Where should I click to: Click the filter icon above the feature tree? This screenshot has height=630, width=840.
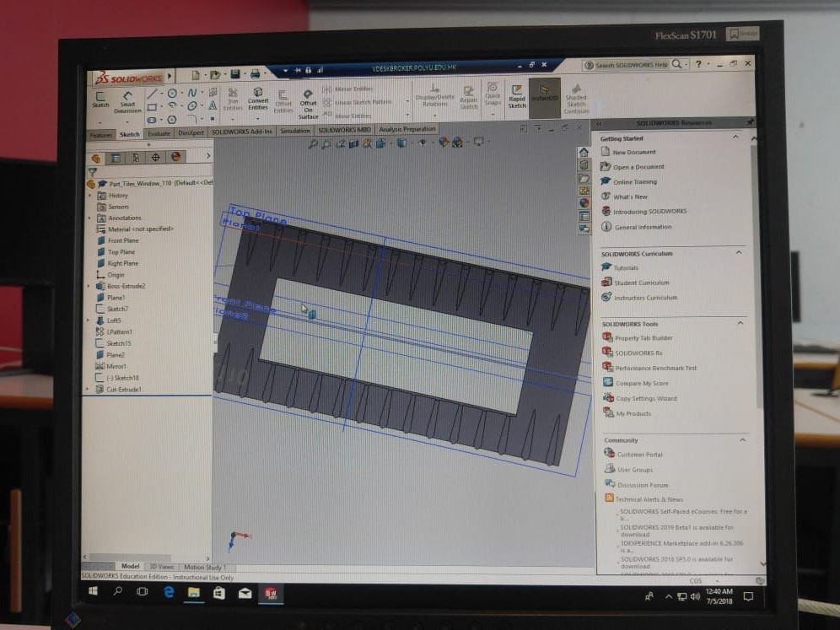[93, 172]
